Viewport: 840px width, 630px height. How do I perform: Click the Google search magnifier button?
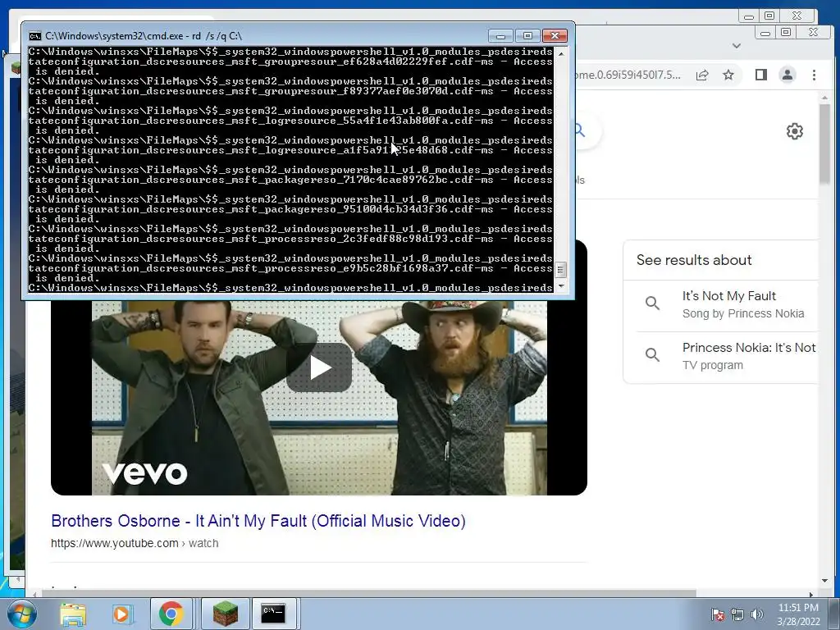[x=580, y=130]
